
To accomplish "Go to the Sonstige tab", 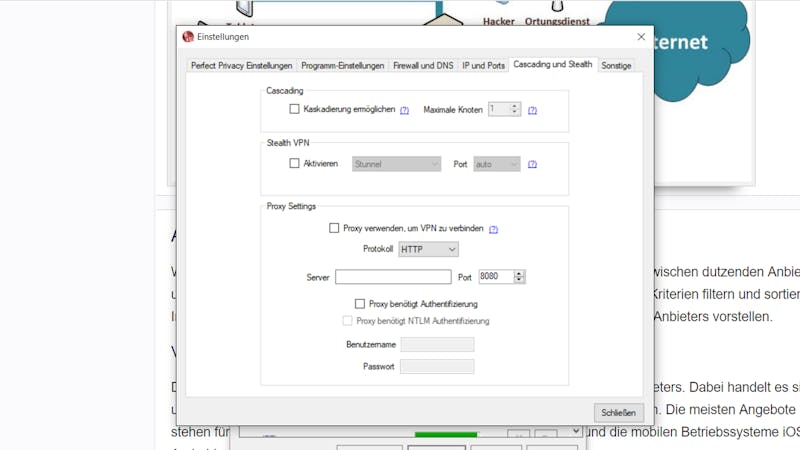I will 616,65.
